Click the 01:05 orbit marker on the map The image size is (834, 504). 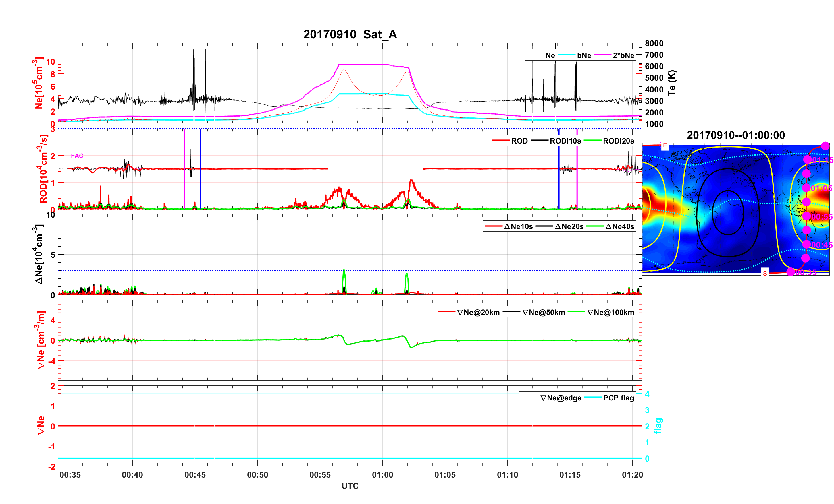[x=806, y=188]
